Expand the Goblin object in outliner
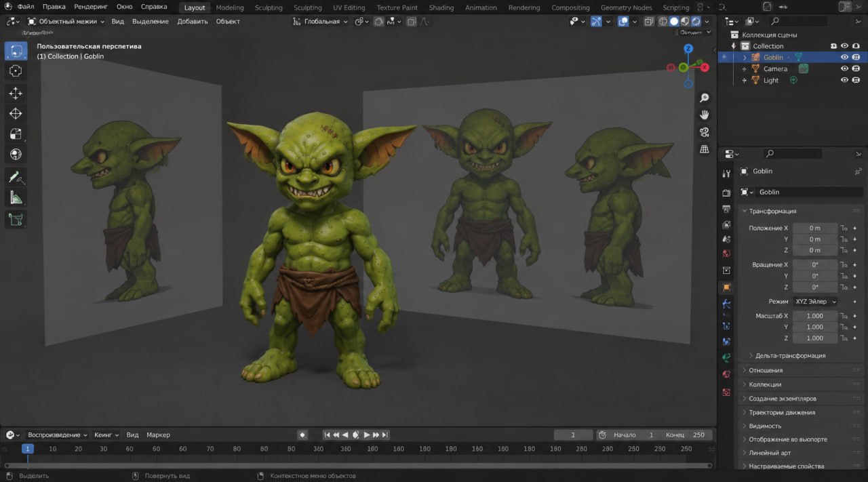This screenshot has width=868, height=482. pos(745,58)
